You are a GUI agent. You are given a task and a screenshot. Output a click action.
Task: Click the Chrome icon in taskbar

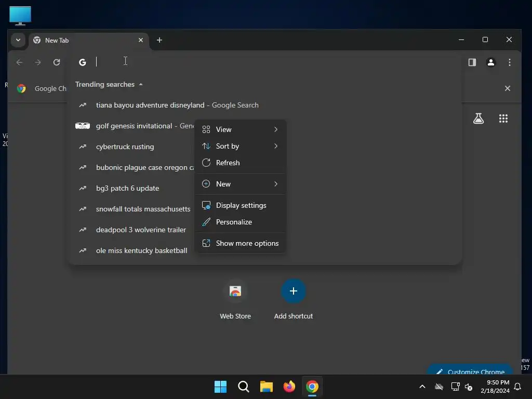click(312, 387)
